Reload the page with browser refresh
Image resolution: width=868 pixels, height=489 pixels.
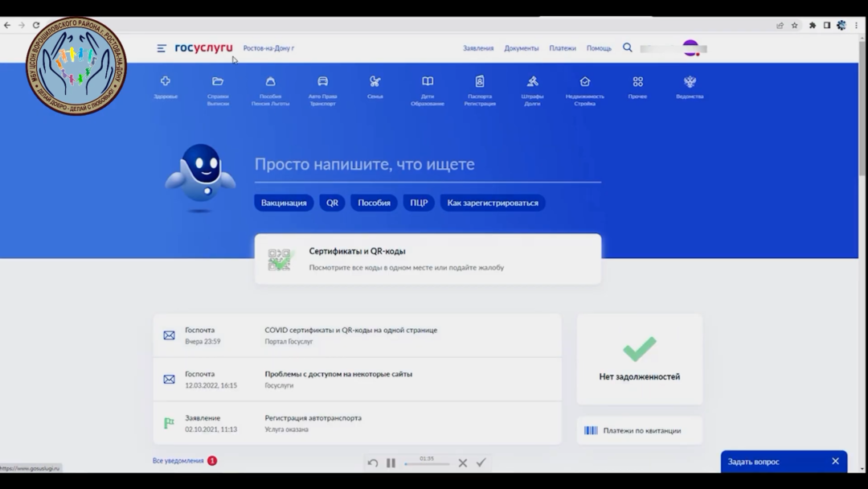[x=36, y=25]
